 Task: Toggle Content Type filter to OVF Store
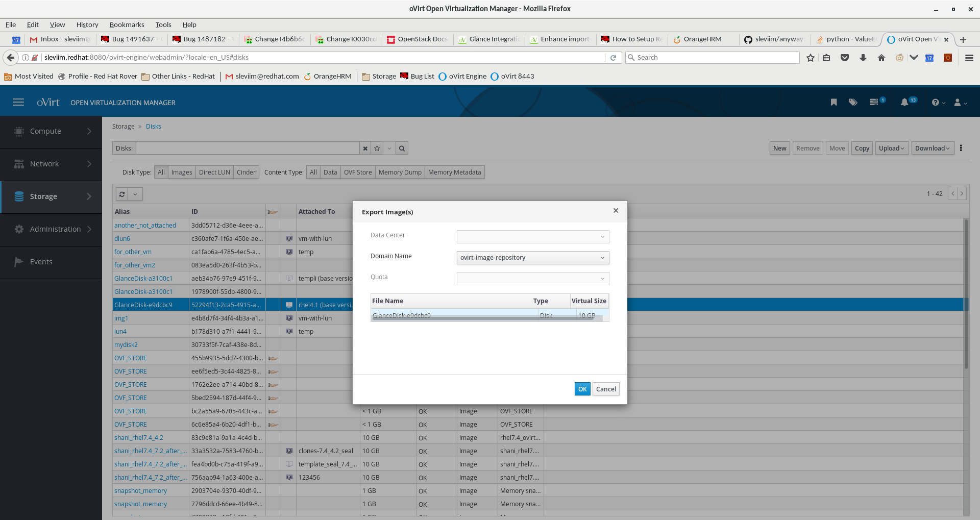tap(358, 172)
